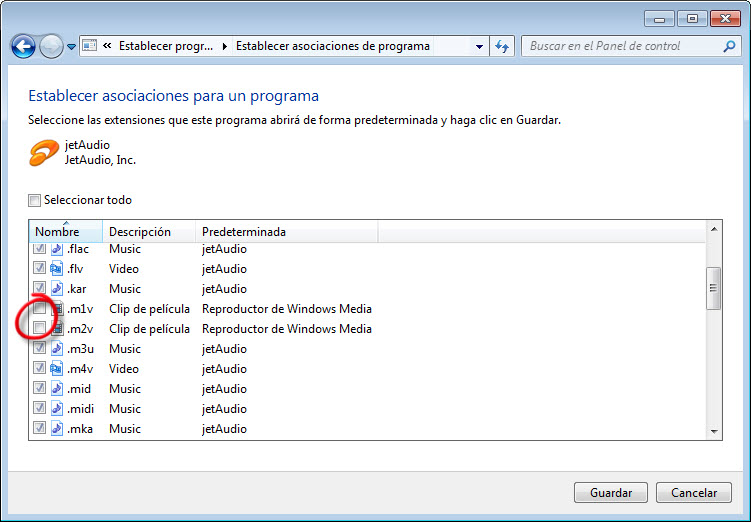Viewport: 751px width, 522px height.
Task: Select the .m2v extension name
Action: tap(80, 329)
